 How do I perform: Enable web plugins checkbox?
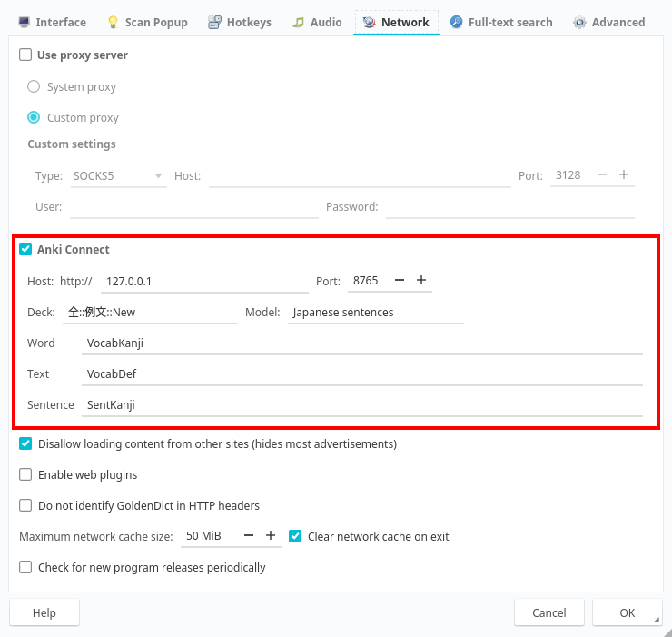click(x=25, y=474)
